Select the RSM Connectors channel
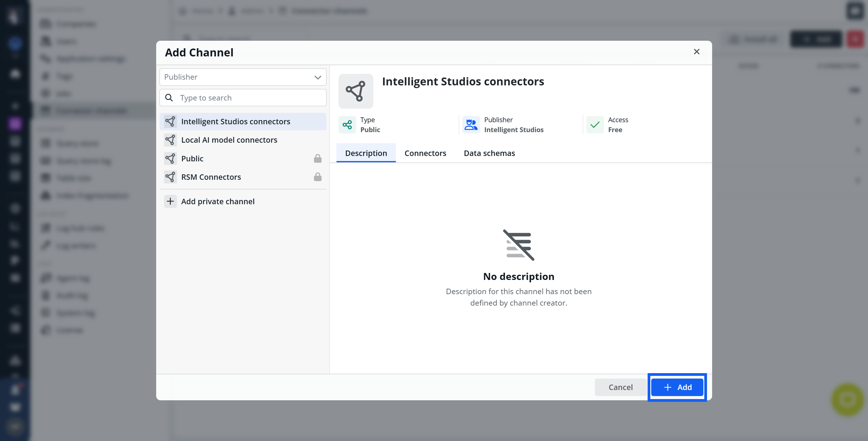Screen dimensions: 868x441 pyautogui.click(x=211, y=177)
